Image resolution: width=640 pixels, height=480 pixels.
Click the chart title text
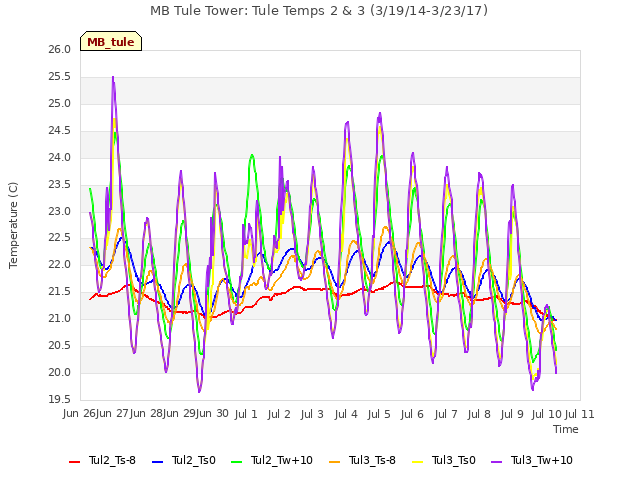319,11
